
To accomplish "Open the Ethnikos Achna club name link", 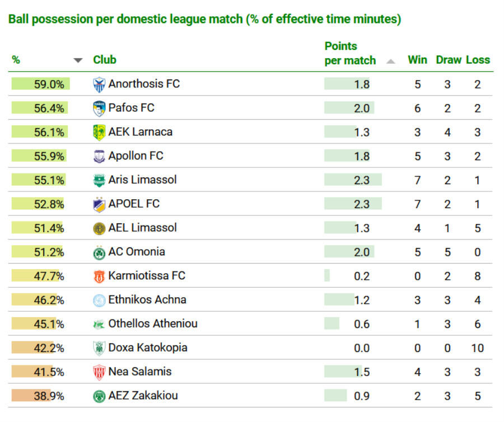I will 147,300.
